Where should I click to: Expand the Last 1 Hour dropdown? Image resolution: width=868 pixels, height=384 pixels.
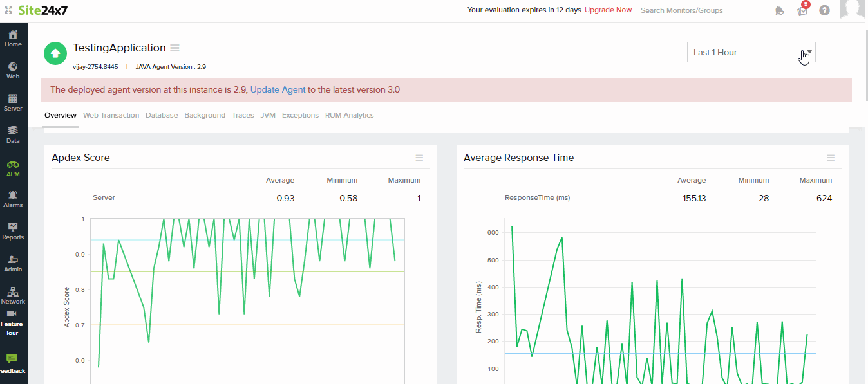751,52
